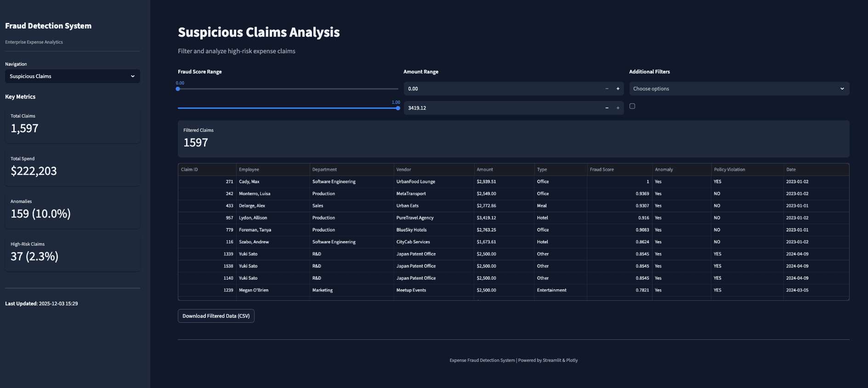The width and height of the screenshot is (868, 388).
Task: Decrease the maximum amount 3419.12 with minus
Action: (607, 108)
